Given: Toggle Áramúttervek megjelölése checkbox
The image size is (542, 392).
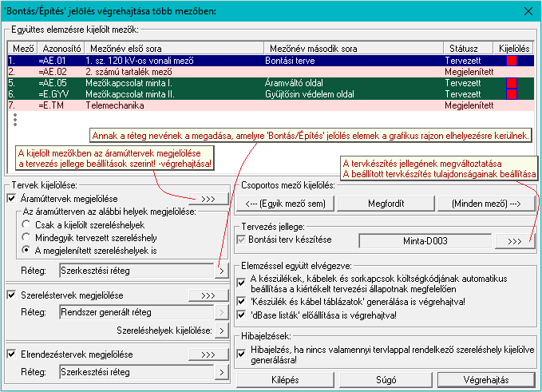Looking at the screenshot, I should [x=12, y=199].
